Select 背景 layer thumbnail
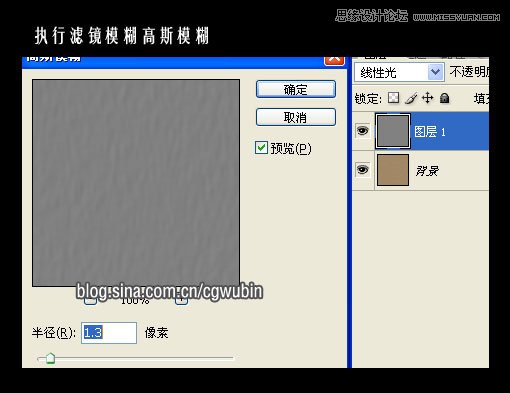The height and width of the screenshot is (393, 510). point(393,170)
